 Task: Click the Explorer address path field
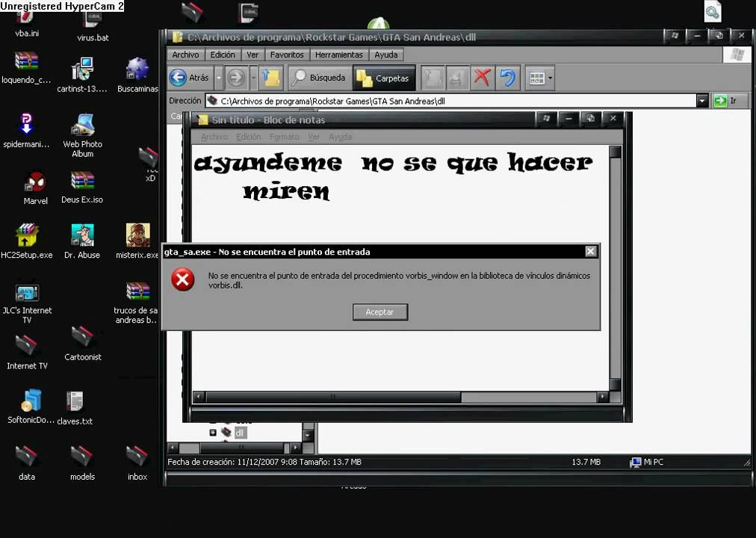pos(450,101)
